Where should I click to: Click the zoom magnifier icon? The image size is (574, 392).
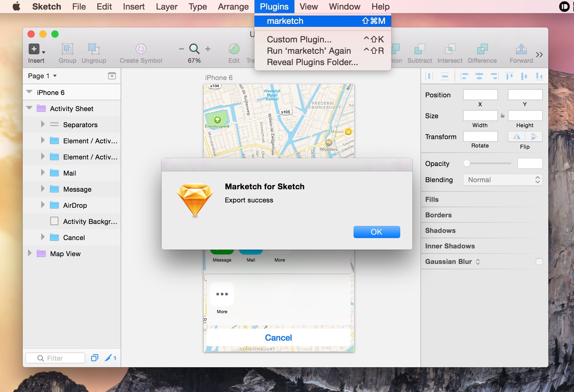(x=194, y=49)
